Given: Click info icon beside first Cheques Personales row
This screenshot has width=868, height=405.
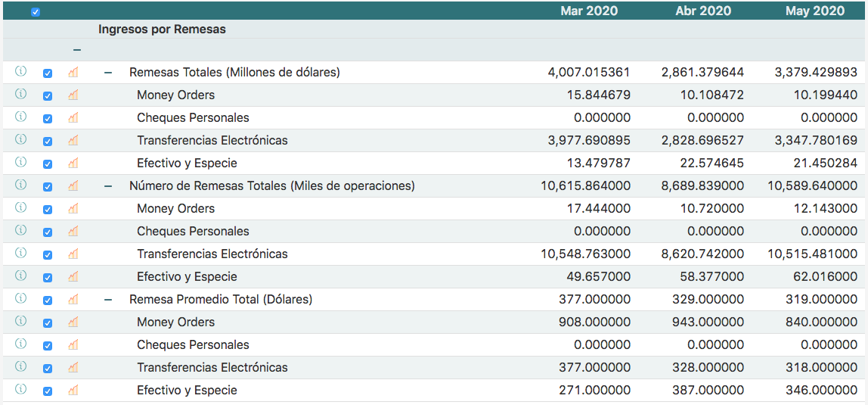Looking at the screenshot, I should click(x=20, y=117).
